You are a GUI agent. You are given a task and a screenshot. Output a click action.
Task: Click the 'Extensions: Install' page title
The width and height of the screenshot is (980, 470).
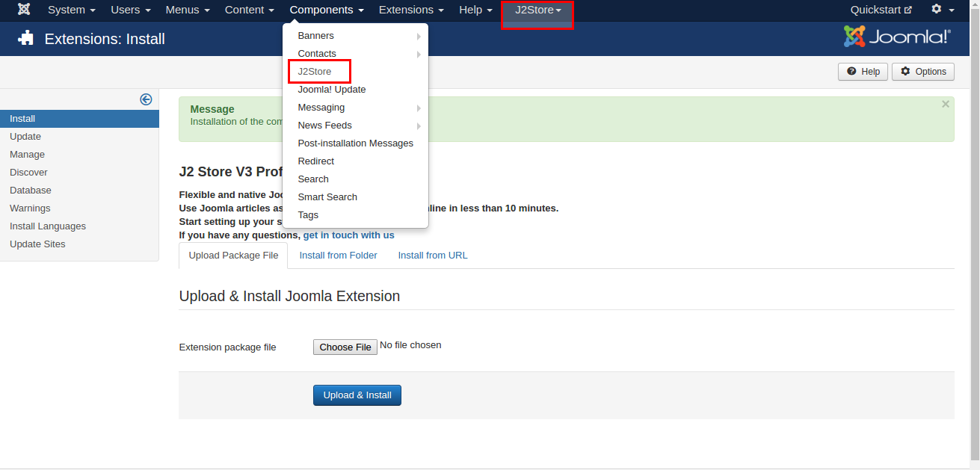[105, 39]
